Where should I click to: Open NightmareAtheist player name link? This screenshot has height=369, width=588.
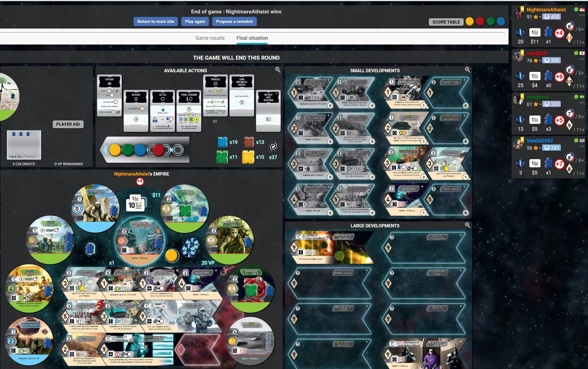point(546,10)
